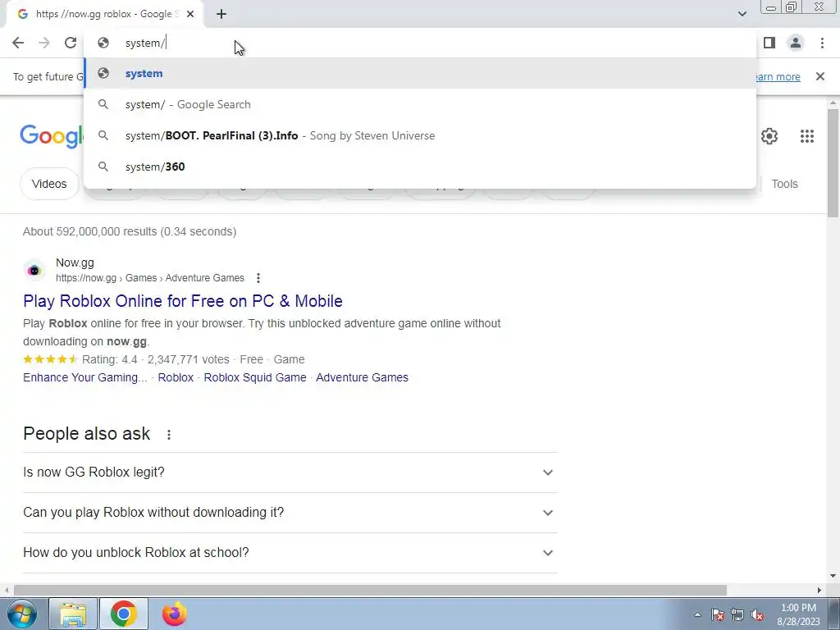Viewport: 840px width, 630px height.
Task: Close the now.gg roblox Google tab
Action: [190, 14]
